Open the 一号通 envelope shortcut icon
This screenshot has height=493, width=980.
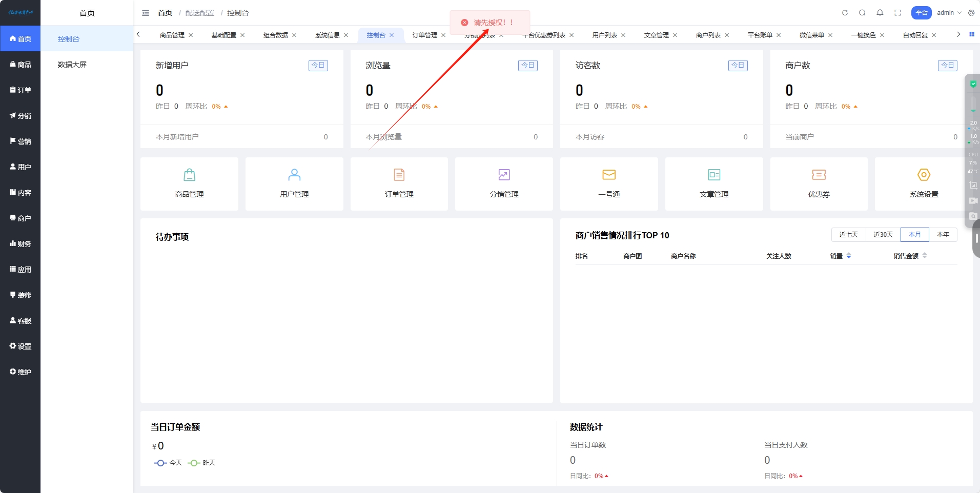609,175
